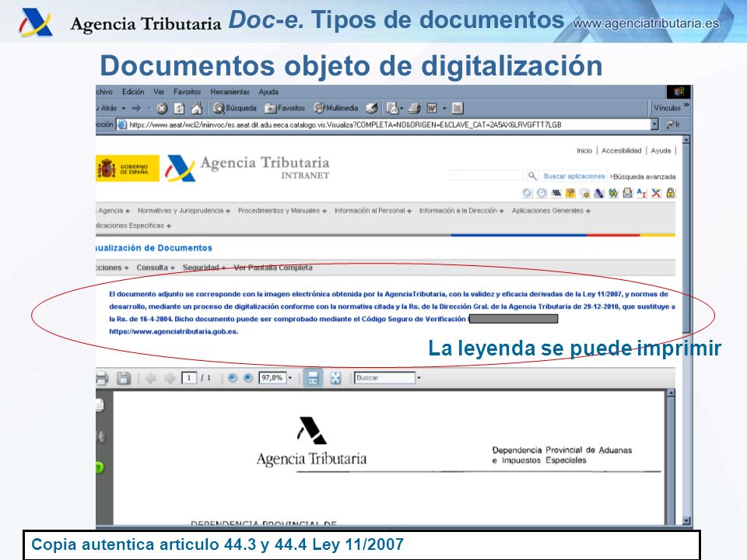Click the forward arrow in browser toolbar
The width and height of the screenshot is (747, 560).
(137, 109)
